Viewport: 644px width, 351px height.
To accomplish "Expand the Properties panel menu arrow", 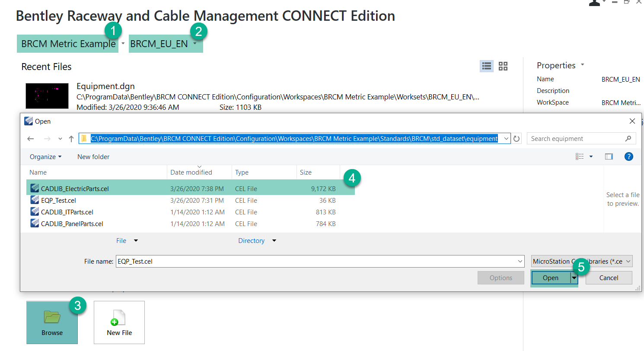I will [582, 65].
